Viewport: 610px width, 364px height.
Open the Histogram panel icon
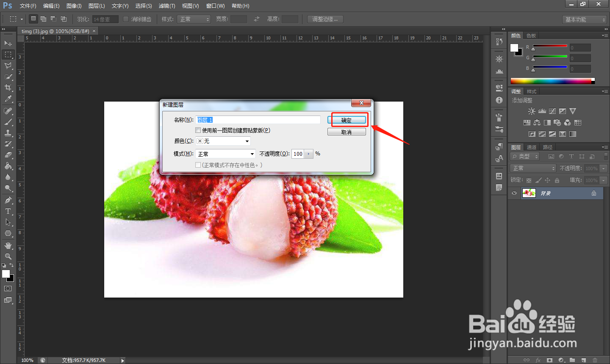[499, 71]
